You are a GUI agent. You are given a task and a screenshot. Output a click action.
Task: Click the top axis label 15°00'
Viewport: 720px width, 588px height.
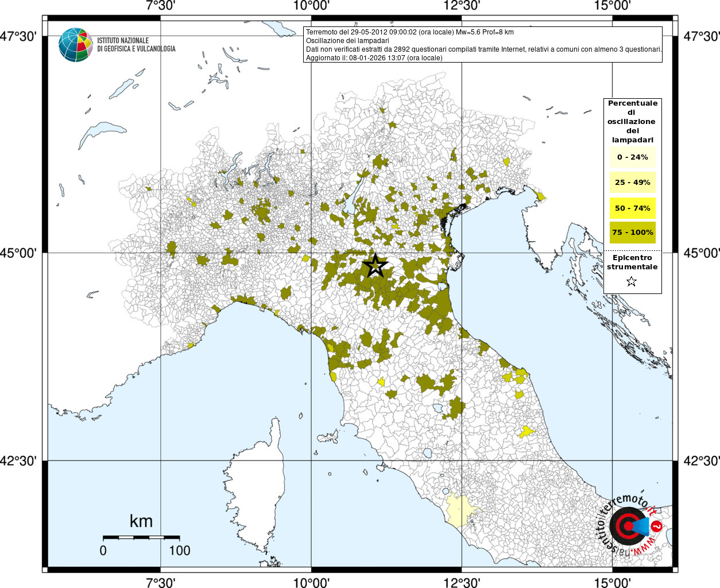click(612, 6)
